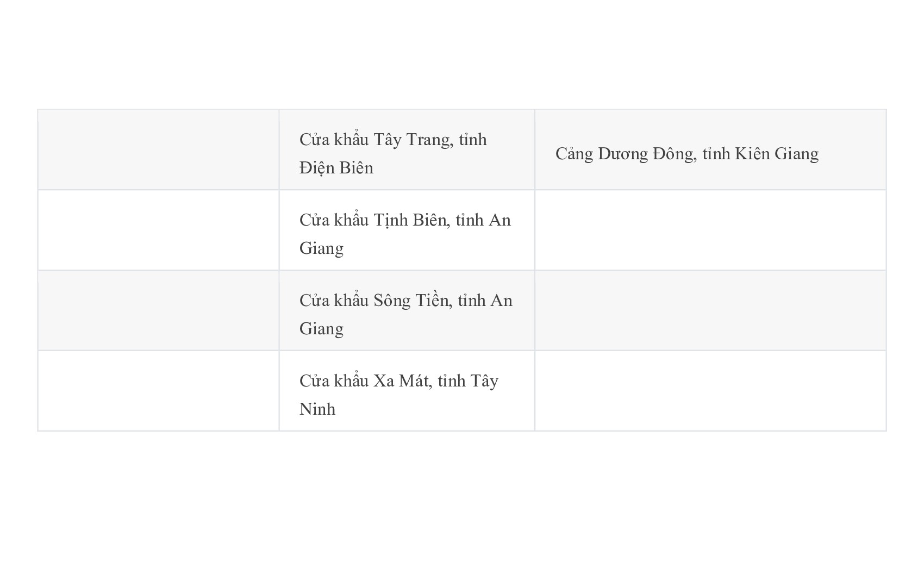Click empty cell right of Cửa khẩu Tịnh Biên
This screenshot has height=574, width=924.
tap(710, 230)
